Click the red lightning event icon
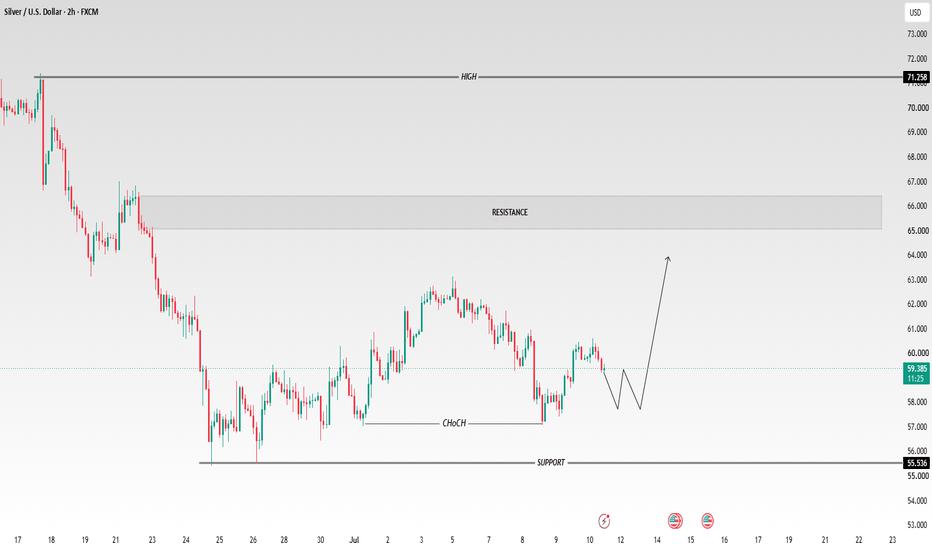 coord(604,521)
